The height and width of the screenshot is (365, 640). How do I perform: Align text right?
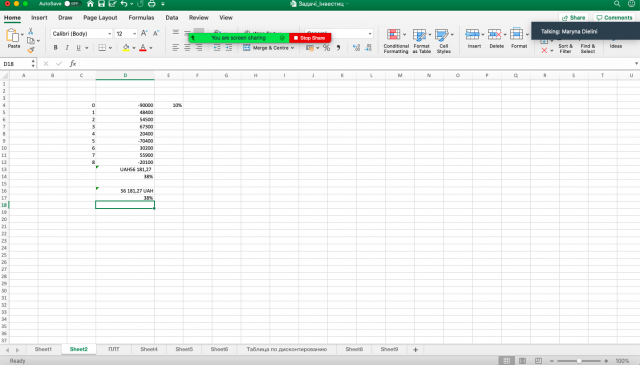[x=199, y=48]
